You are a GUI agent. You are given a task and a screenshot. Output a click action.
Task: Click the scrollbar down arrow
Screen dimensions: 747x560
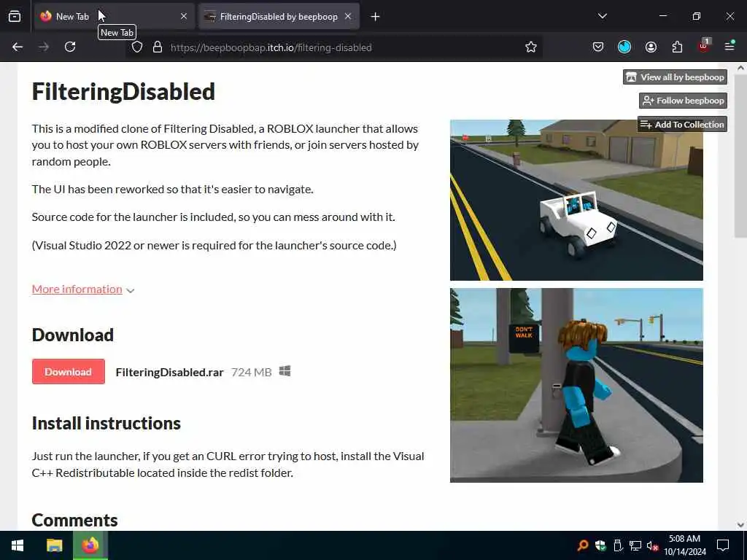point(740,525)
